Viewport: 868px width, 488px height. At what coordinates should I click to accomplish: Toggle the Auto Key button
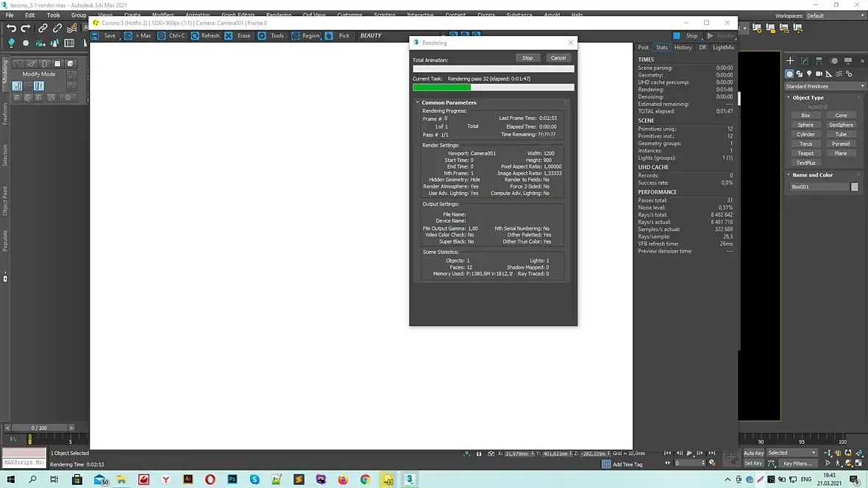point(753,453)
